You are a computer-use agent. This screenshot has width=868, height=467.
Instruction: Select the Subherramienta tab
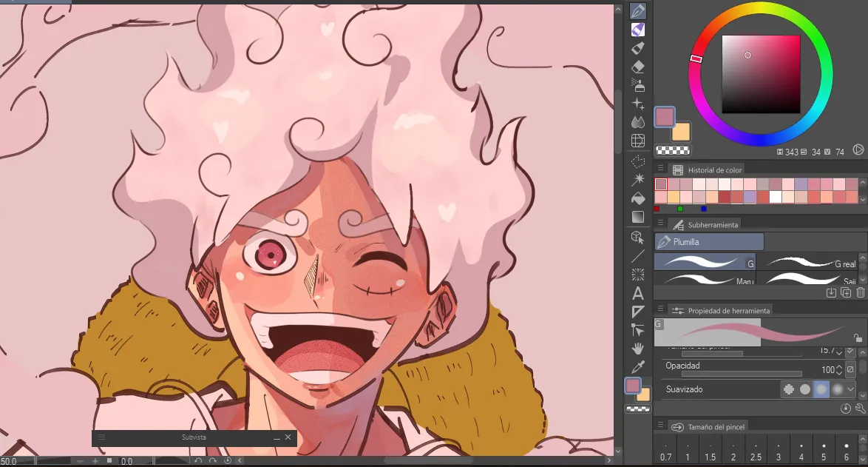click(705, 225)
